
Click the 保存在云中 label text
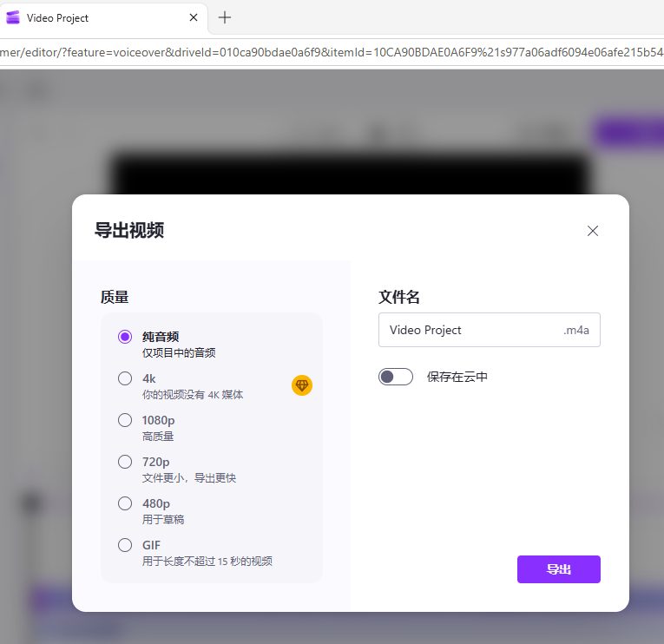(457, 377)
